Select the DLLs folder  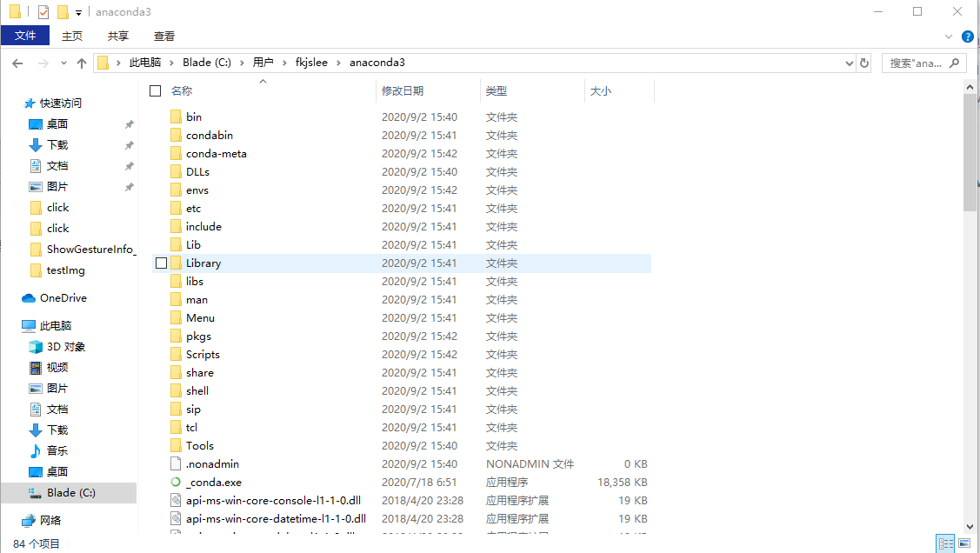pyautogui.click(x=197, y=172)
